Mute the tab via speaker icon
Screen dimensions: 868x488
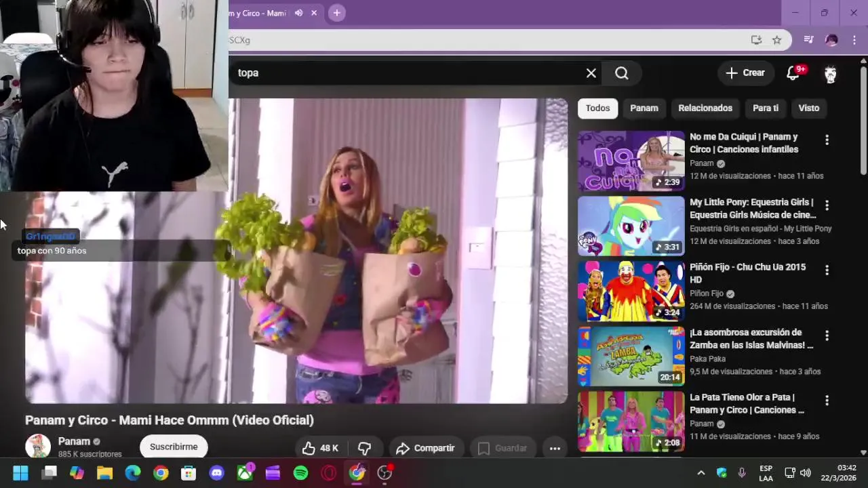tap(298, 13)
